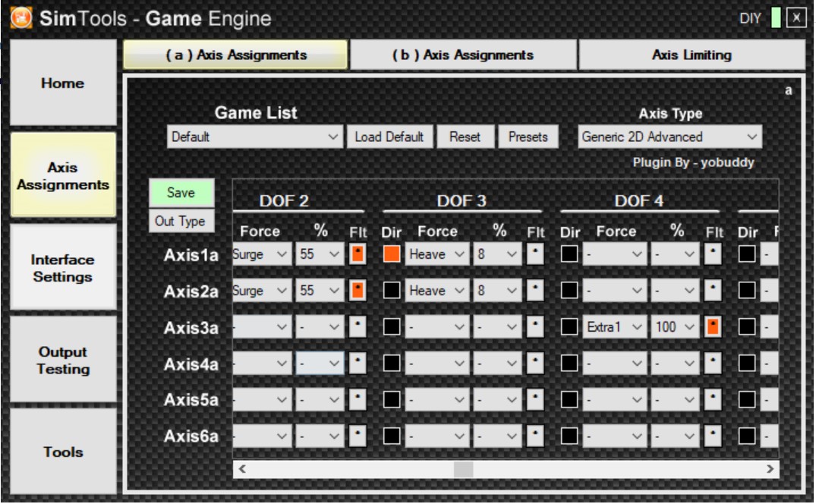This screenshot has height=504, width=816.
Task: Toggle the orange Axis1a DOF 3 Dir box
Action: pyautogui.click(x=392, y=254)
